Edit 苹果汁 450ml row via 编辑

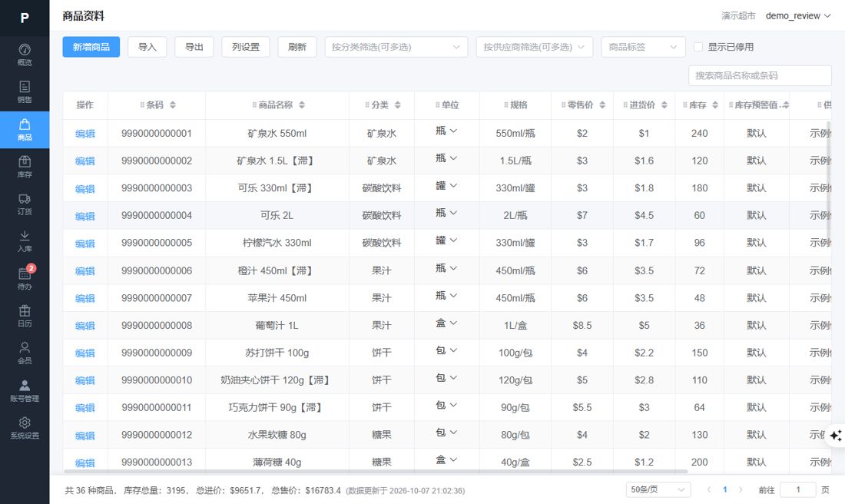tap(85, 298)
